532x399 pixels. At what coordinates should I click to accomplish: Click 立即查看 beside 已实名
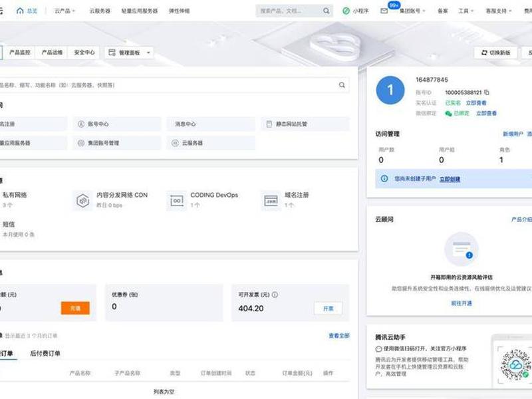476,103
